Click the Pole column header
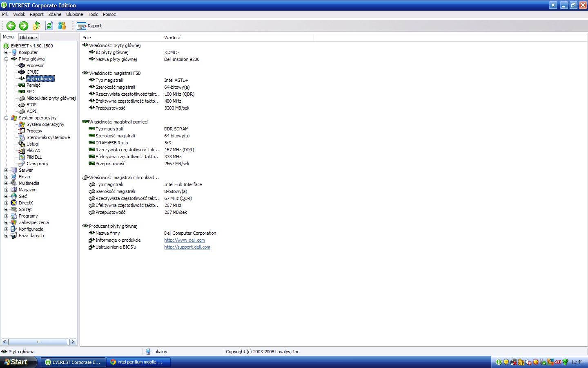The width and height of the screenshot is (588, 368). [121, 38]
